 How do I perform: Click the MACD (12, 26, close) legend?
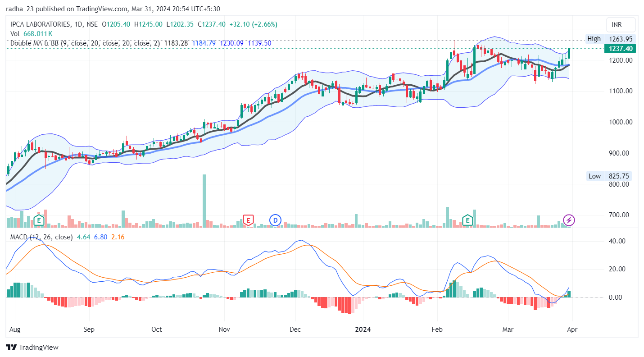[x=41, y=237]
